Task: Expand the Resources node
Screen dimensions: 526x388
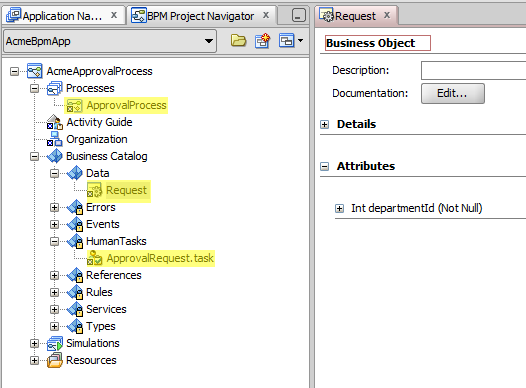Action: (x=34, y=361)
